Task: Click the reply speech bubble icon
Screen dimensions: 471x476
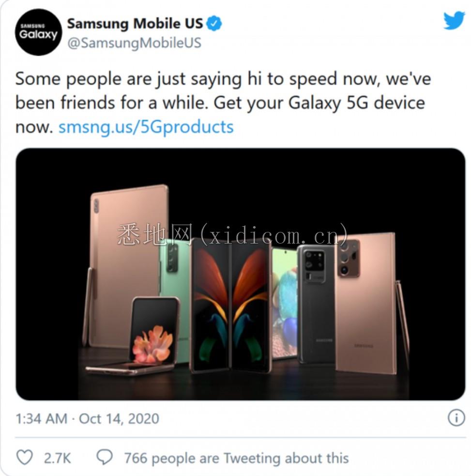Action: tap(105, 457)
